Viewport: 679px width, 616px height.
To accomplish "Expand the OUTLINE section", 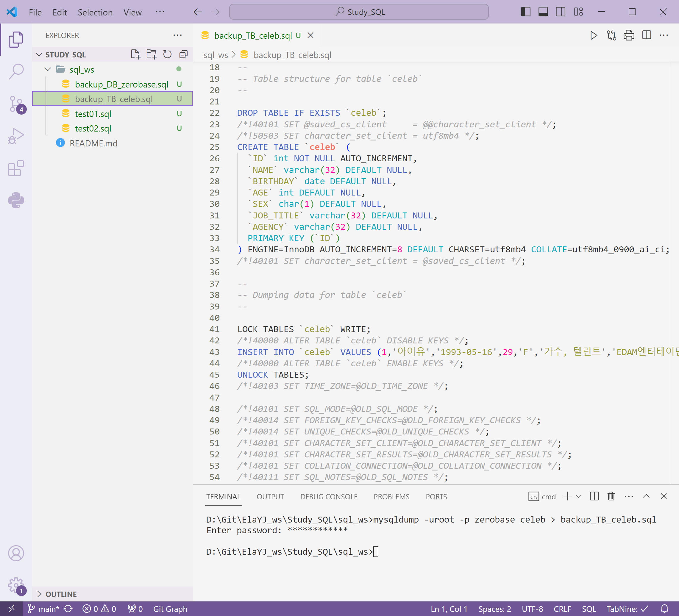I will 61,594.
